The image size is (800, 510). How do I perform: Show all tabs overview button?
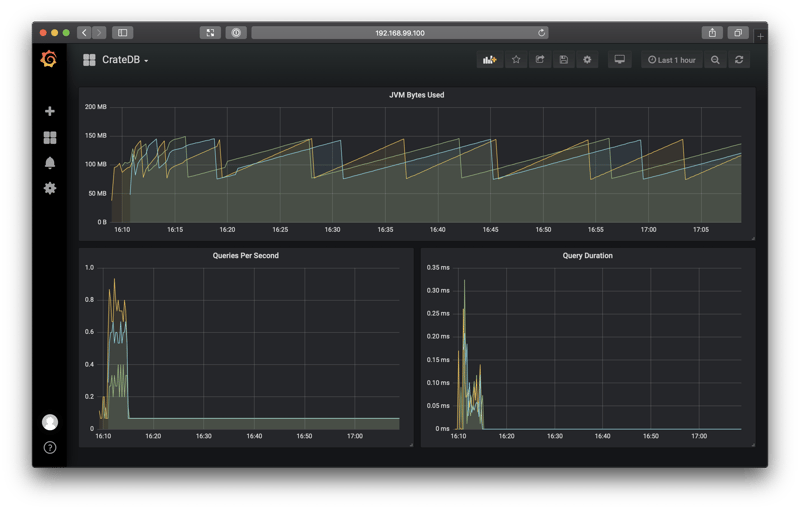click(738, 33)
